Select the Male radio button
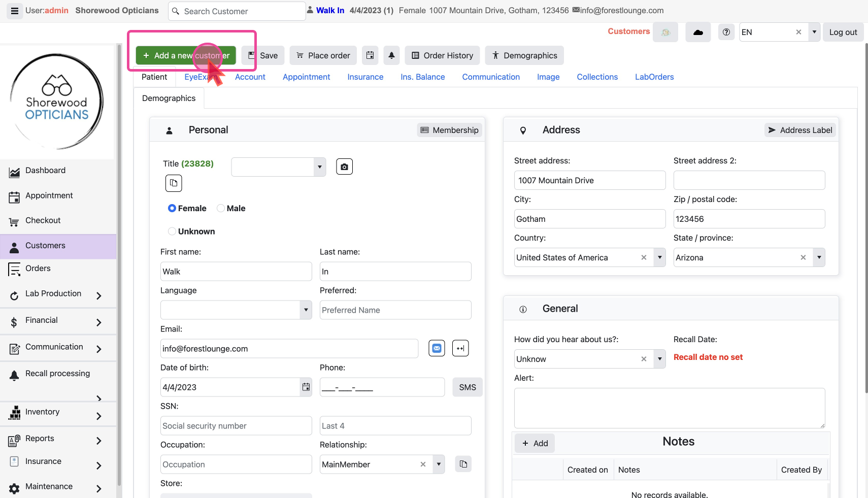 coord(221,208)
